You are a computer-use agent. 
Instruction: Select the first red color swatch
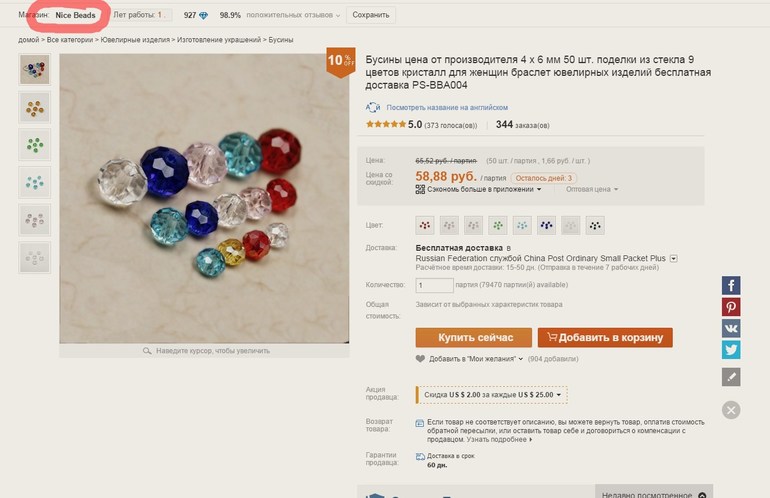(x=426, y=225)
